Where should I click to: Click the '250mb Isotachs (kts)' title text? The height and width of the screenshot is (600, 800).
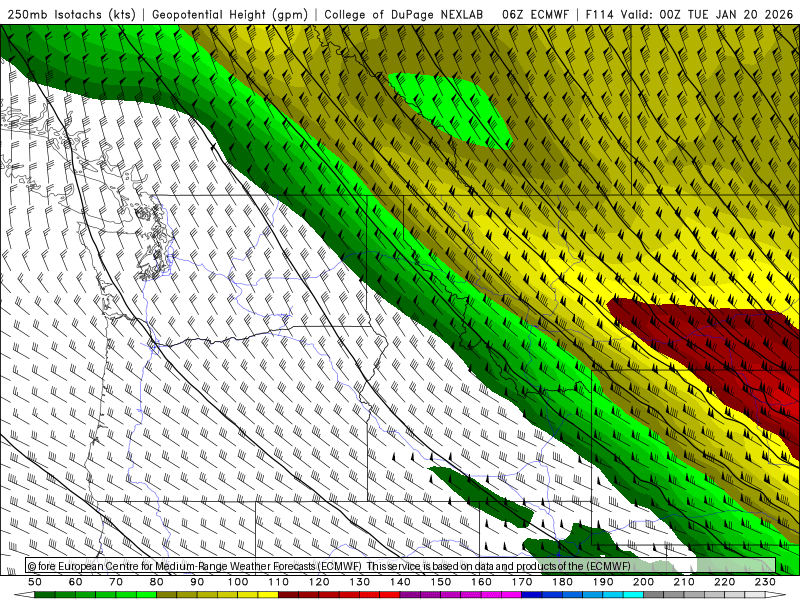[72, 14]
